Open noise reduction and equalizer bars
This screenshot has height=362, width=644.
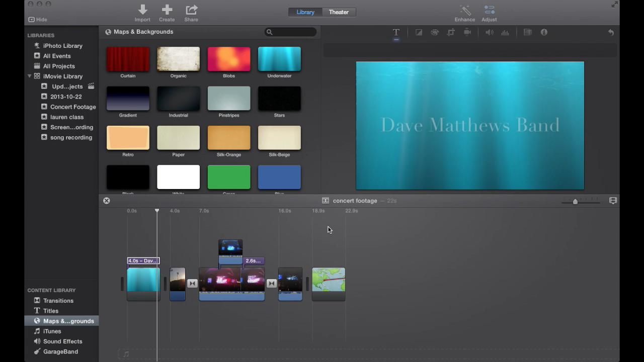(505, 32)
